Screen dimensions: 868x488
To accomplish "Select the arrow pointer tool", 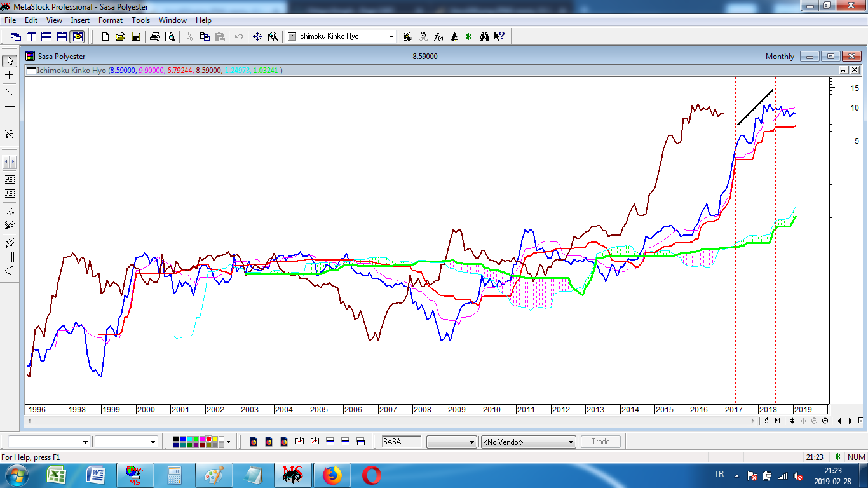I will (x=10, y=61).
